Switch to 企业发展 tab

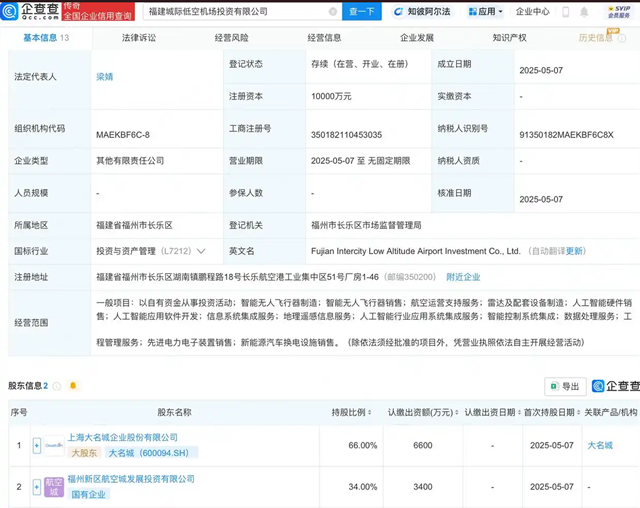tap(417, 38)
